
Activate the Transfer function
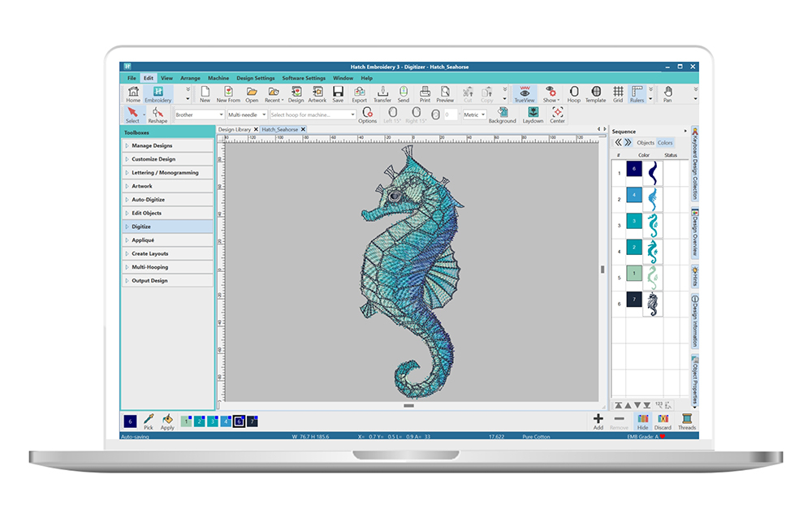(x=382, y=93)
